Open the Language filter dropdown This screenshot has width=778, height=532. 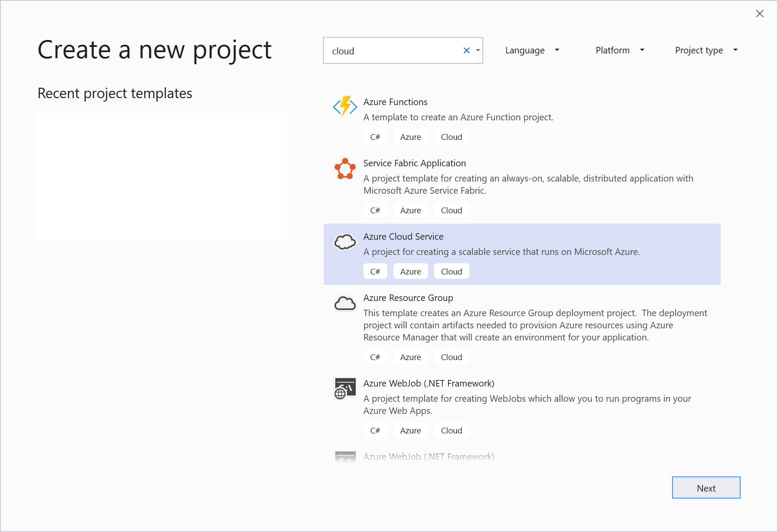coord(531,50)
